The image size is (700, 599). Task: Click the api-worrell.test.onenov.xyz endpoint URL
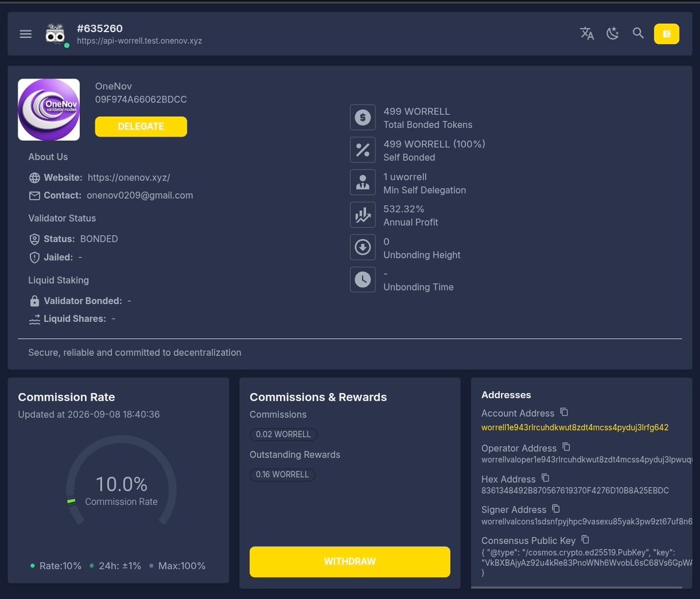tap(139, 41)
